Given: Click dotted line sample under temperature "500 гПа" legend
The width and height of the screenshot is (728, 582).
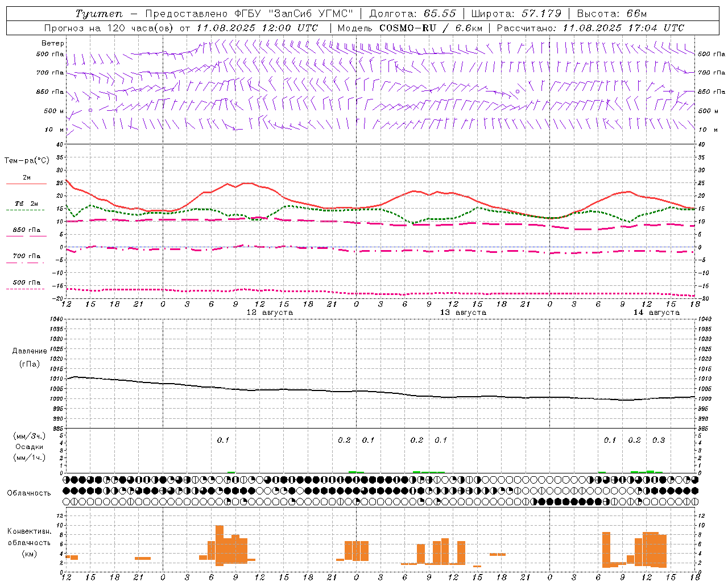Looking at the screenshot, I should pyautogui.click(x=26, y=289).
